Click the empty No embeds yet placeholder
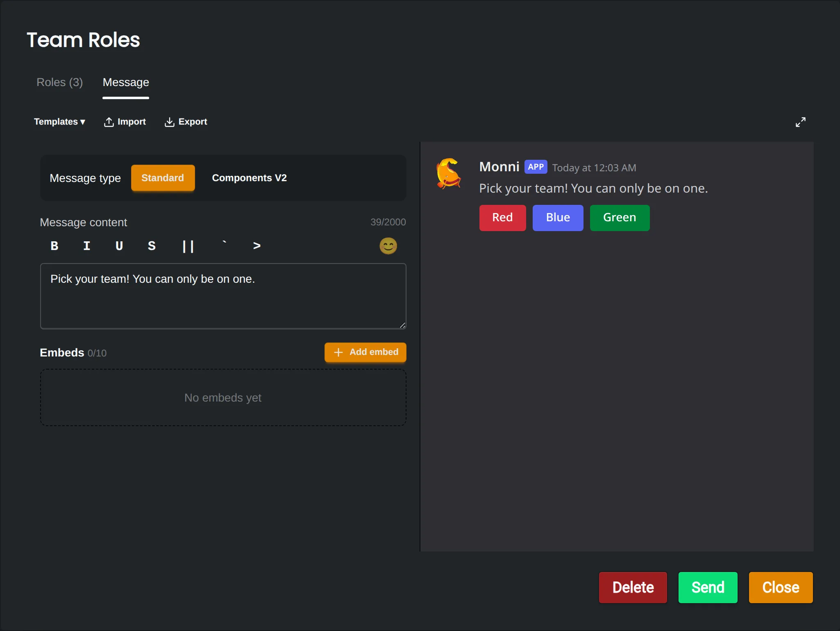 (x=223, y=397)
